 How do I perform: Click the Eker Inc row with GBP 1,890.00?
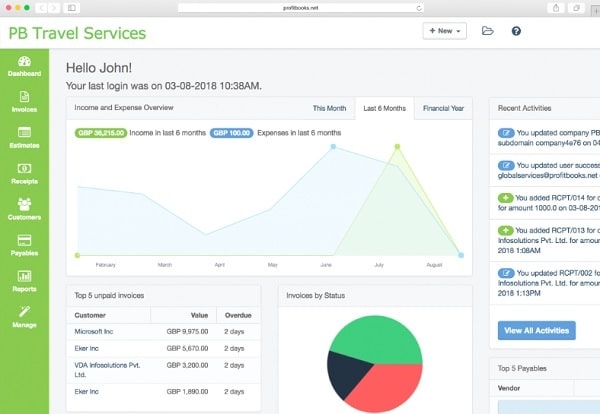click(164, 391)
